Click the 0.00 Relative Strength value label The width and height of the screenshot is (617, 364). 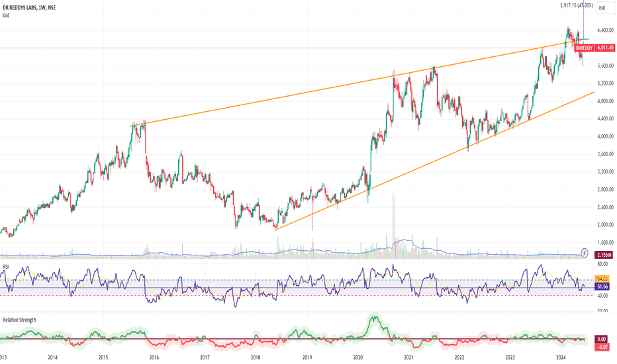coord(602,339)
